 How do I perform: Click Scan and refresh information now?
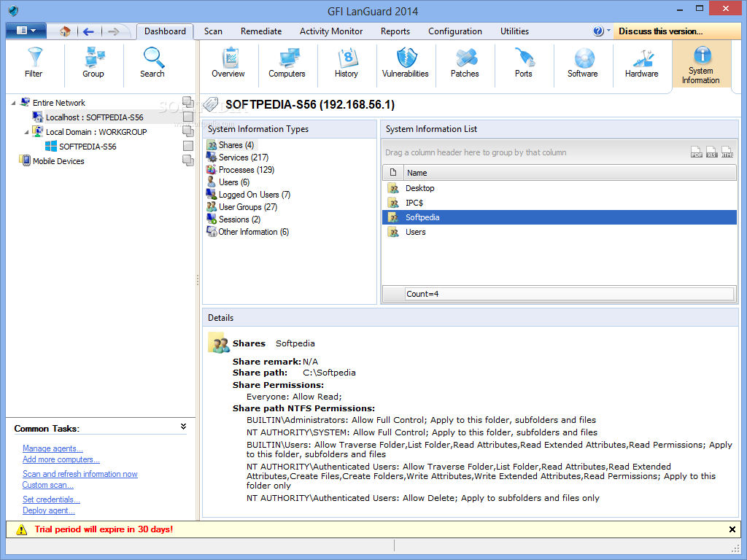(80, 474)
